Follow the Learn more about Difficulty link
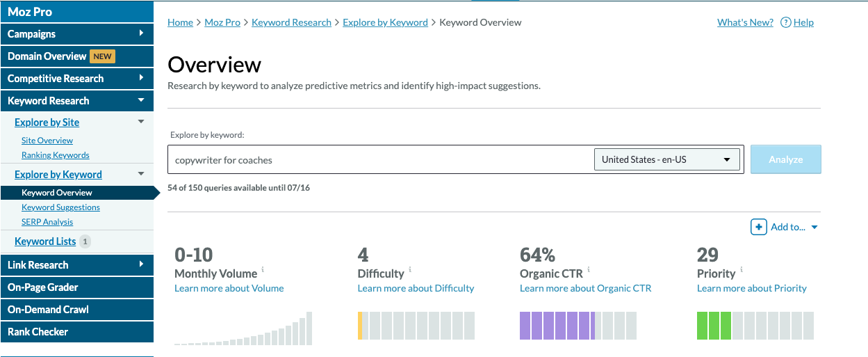 tap(416, 288)
